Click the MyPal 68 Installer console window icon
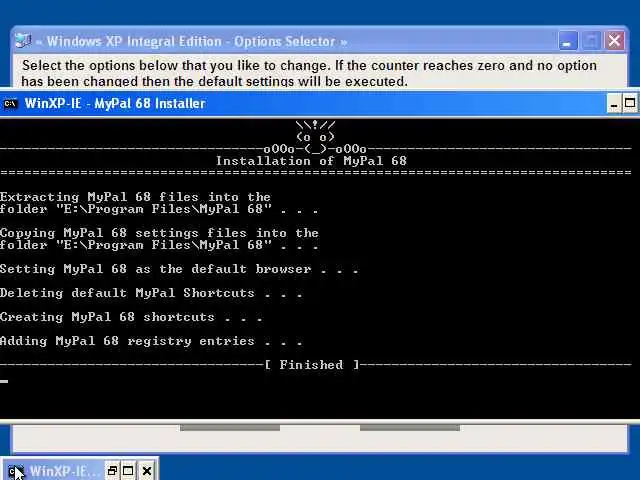Viewport: 640px width, 480px height. [x=10, y=104]
